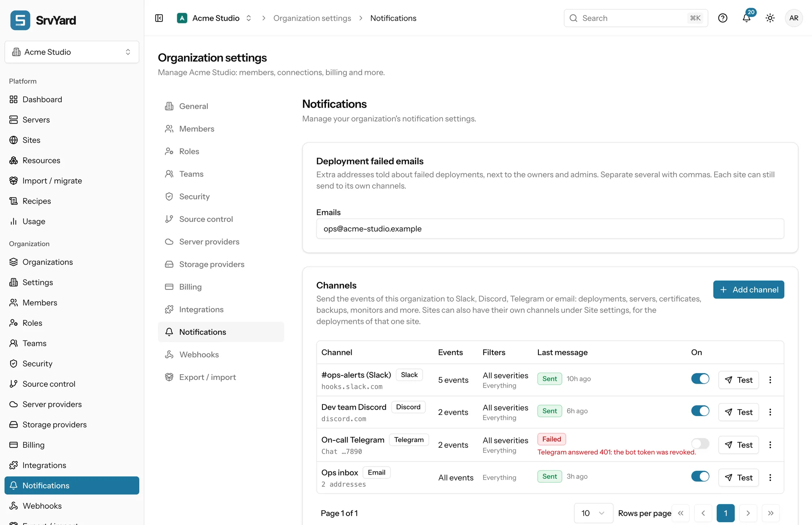Screen dimensions: 812x525
Task: Go to the last page of channels
Action: point(771,513)
